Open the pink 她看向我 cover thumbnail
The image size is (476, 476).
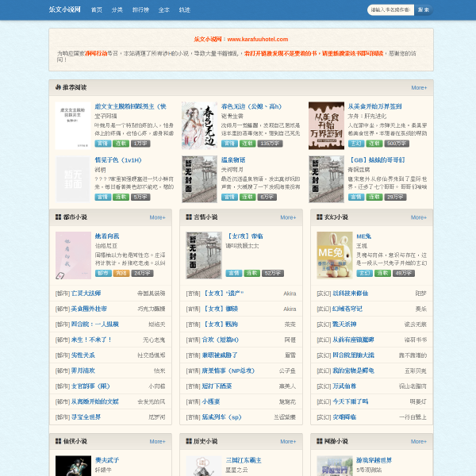tap(73, 255)
